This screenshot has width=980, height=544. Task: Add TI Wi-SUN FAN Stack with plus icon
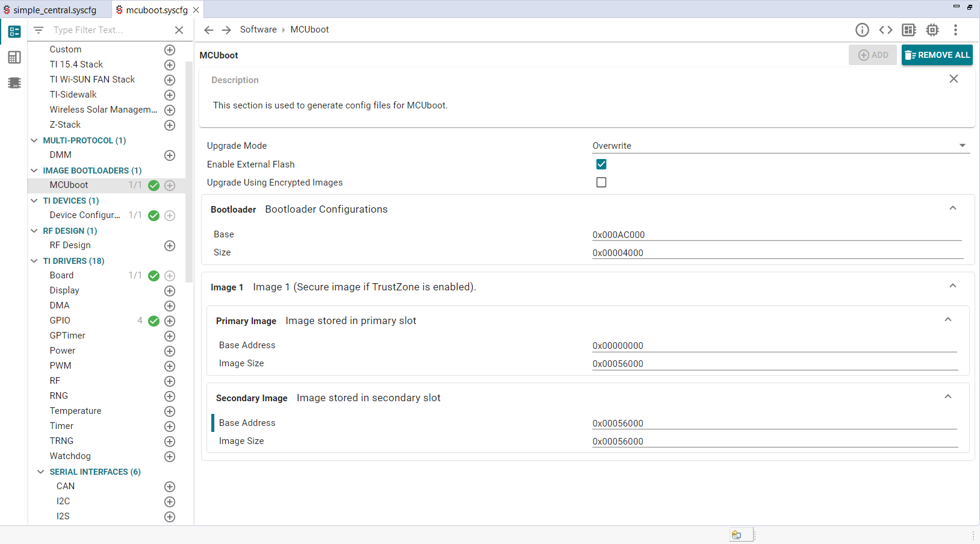tap(170, 80)
